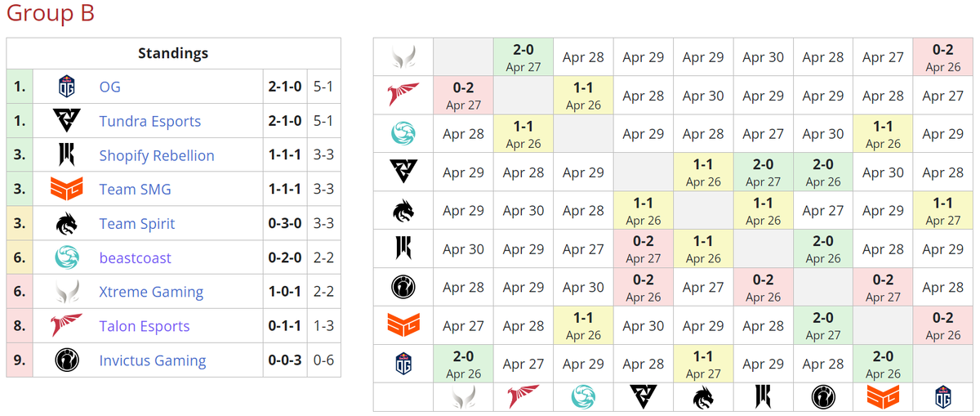Click Tundra logo in crosstable left column
Viewport: 980px width, 416px height.
coord(403,172)
